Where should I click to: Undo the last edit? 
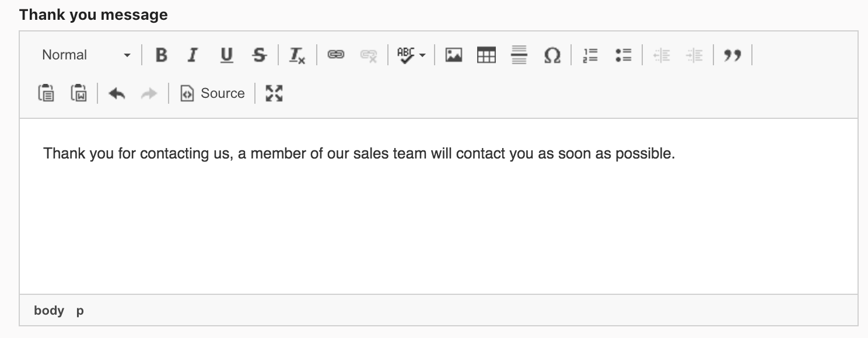[x=117, y=93]
